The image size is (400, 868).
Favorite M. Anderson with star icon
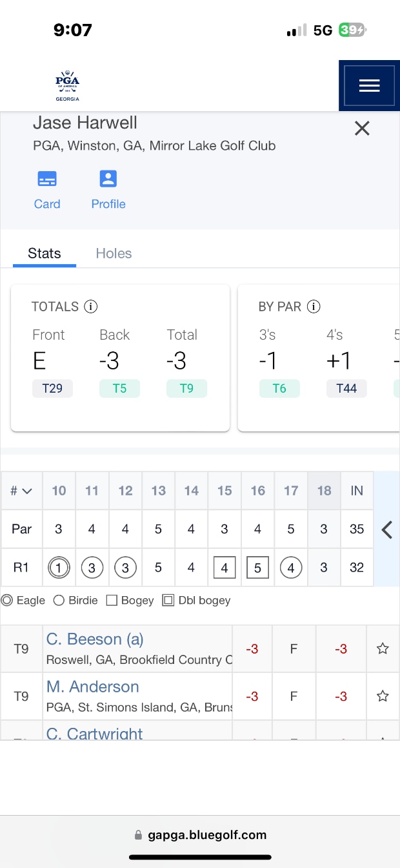coord(383,696)
